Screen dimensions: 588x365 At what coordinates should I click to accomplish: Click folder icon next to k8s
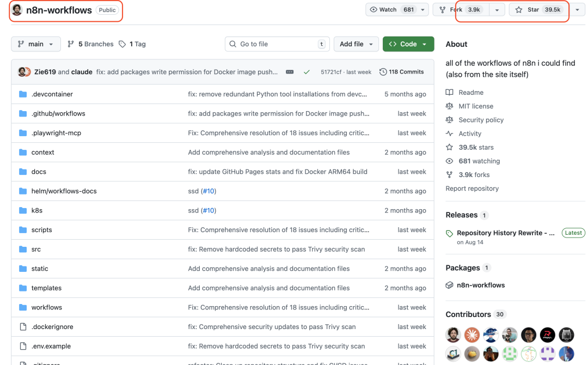[x=23, y=210]
